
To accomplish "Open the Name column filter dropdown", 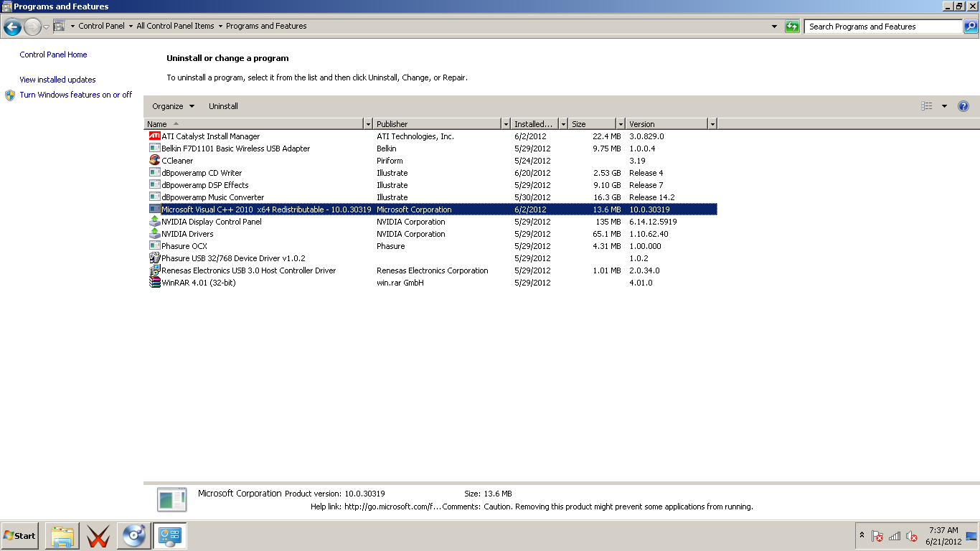I will click(369, 124).
